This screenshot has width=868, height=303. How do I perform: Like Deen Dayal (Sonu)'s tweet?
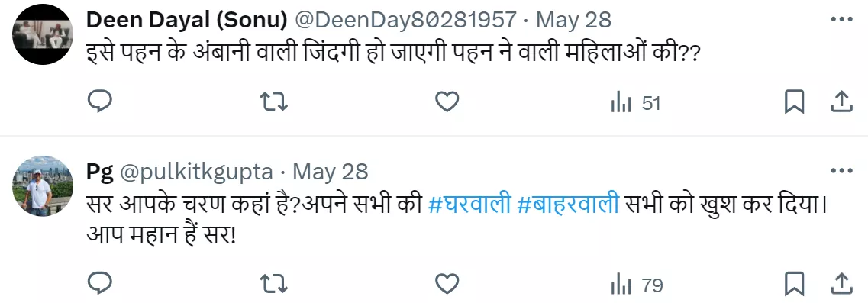tap(447, 102)
